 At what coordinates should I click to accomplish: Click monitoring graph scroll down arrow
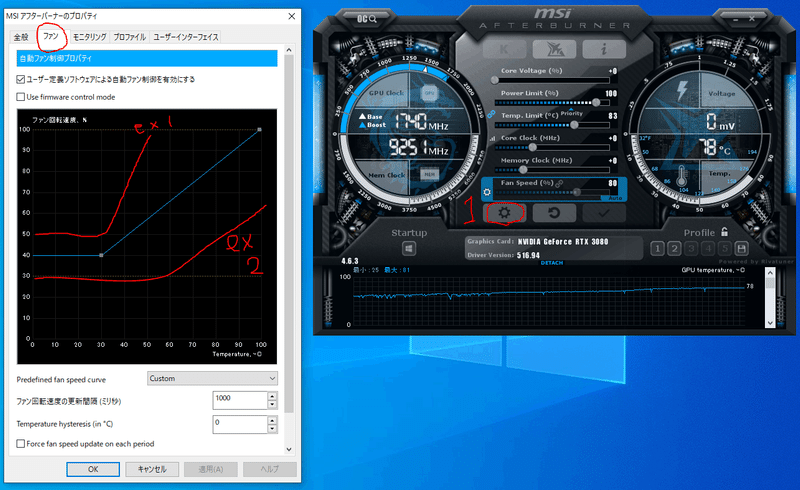point(770,323)
